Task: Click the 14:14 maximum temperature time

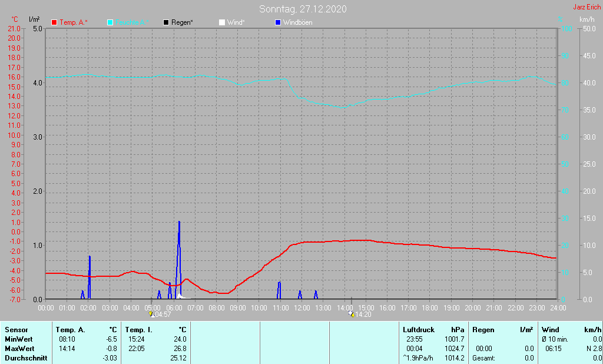Action: (67, 349)
